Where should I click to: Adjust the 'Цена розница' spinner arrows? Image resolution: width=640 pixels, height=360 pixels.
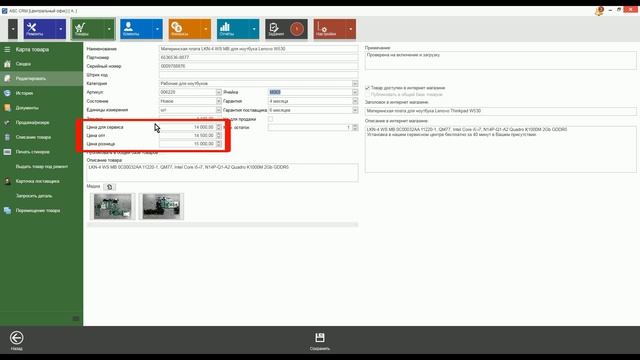[219, 144]
